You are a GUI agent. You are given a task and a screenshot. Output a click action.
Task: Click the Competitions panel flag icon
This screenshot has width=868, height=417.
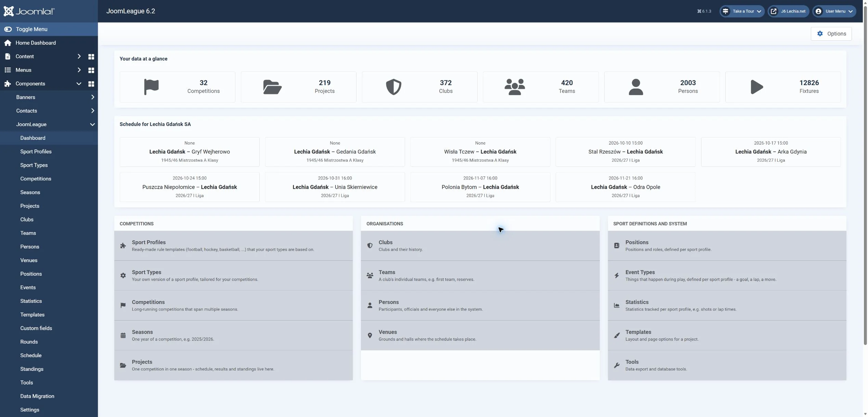pyautogui.click(x=123, y=305)
